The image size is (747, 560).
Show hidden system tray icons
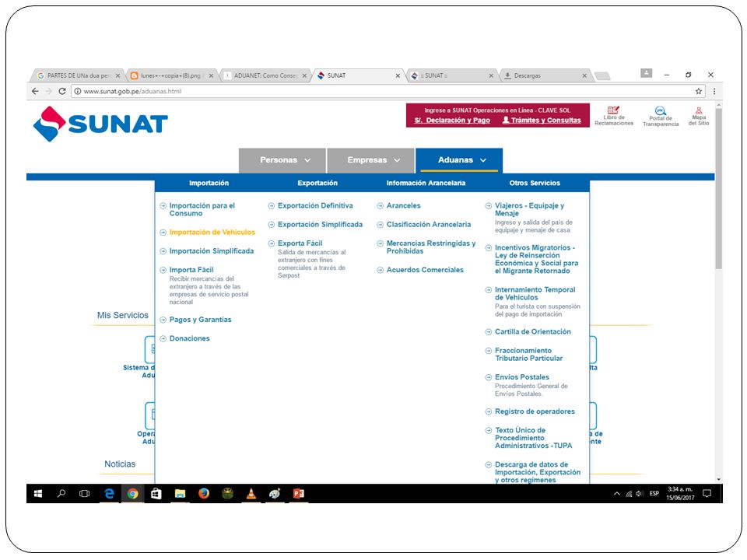pos(617,494)
